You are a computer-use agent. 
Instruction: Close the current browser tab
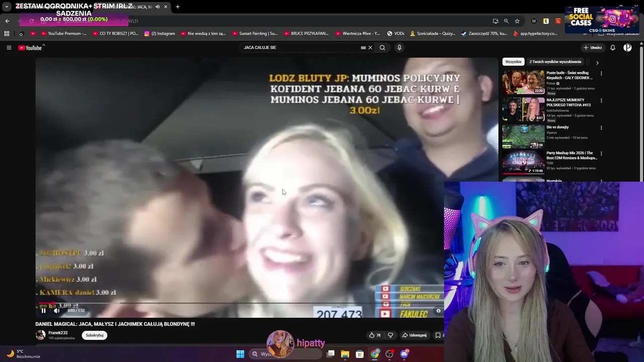point(166,7)
